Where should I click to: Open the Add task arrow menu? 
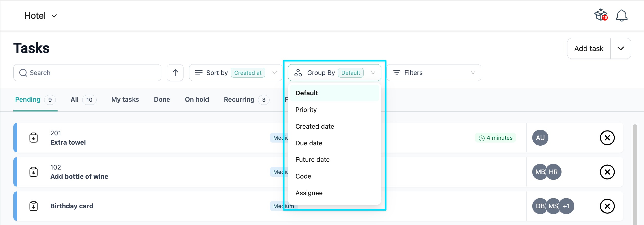[x=621, y=49]
